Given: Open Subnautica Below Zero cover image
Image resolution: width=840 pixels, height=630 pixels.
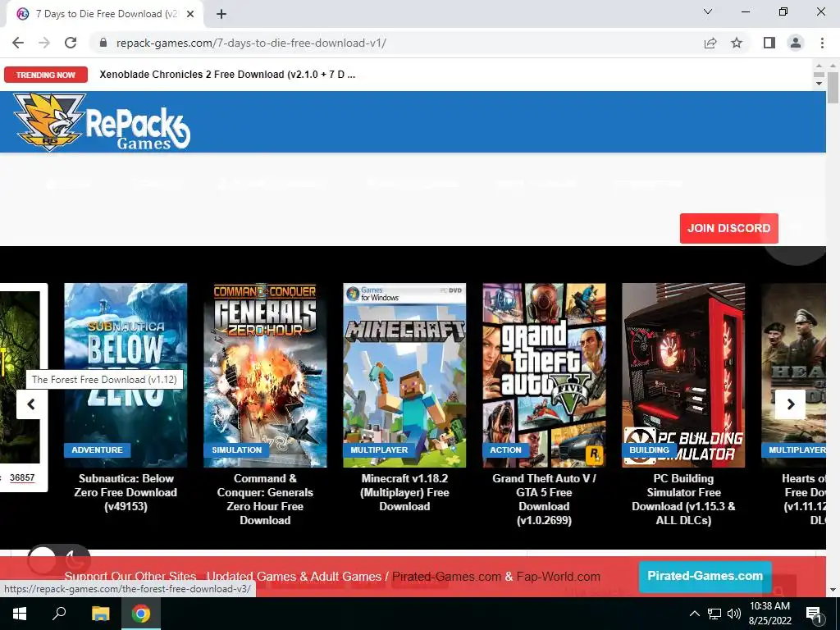Looking at the screenshot, I should [x=126, y=375].
